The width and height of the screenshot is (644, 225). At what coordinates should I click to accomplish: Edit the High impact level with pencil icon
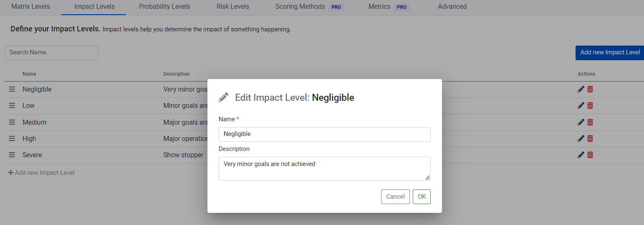pos(581,138)
